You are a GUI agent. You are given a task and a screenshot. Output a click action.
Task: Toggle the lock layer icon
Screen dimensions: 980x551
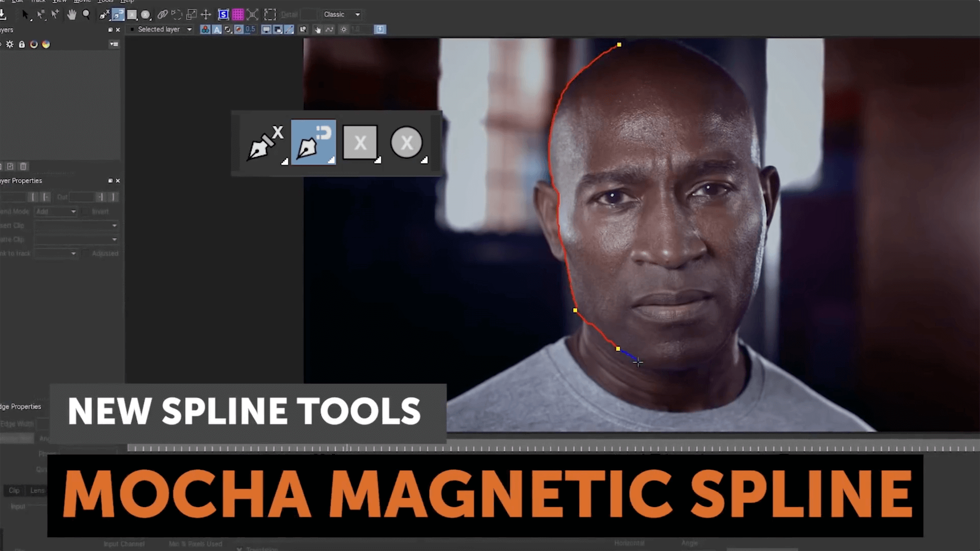click(x=21, y=44)
